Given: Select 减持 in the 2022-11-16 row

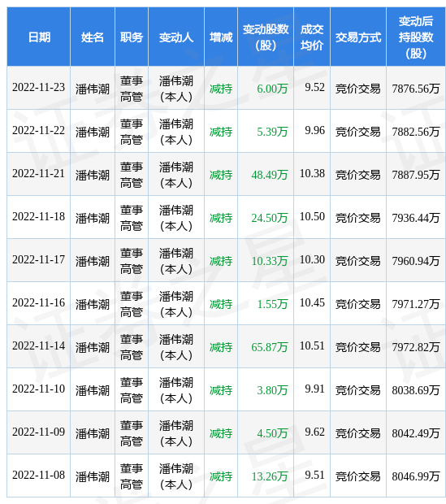Looking at the screenshot, I should [221, 304].
